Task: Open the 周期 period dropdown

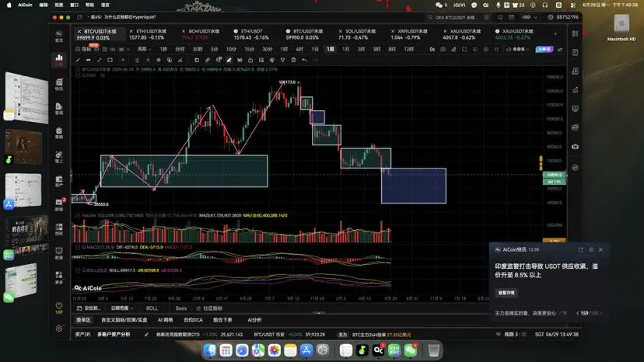Action: click(x=144, y=49)
